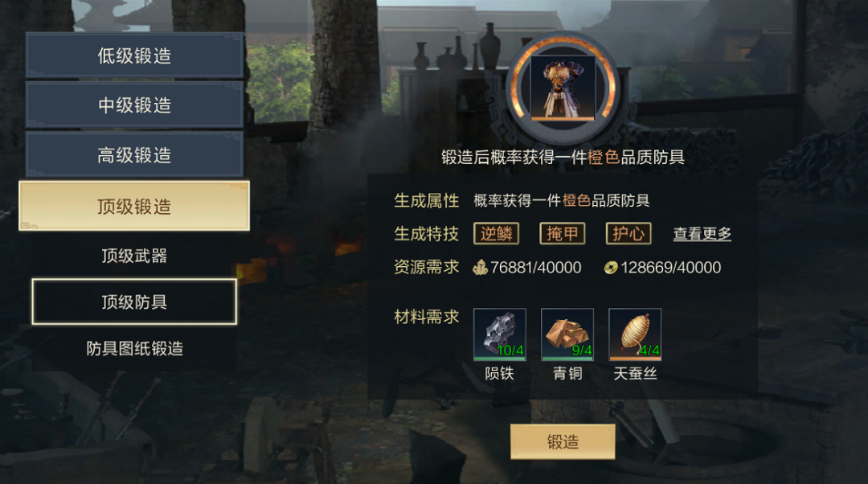Select the 掩甲 skill tag
Image resolution: width=868 pixels, height=484 pixels.
563,234
